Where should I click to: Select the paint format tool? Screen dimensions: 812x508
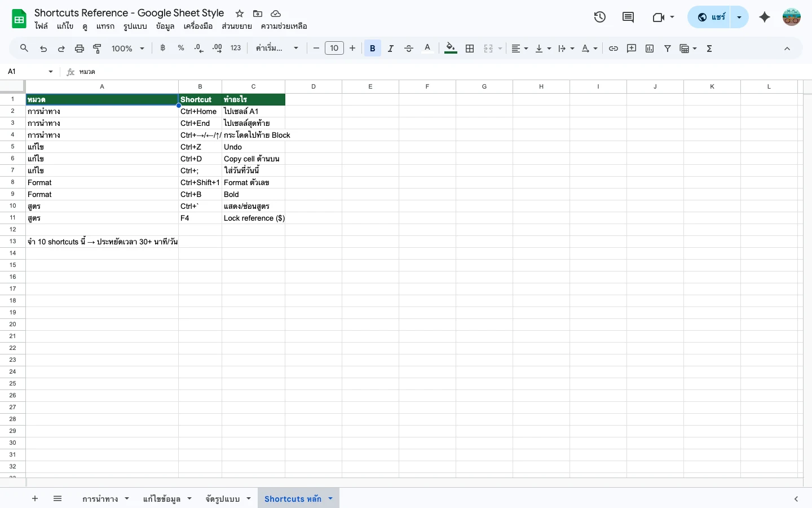pyautogui.click(x=97, y=49)
